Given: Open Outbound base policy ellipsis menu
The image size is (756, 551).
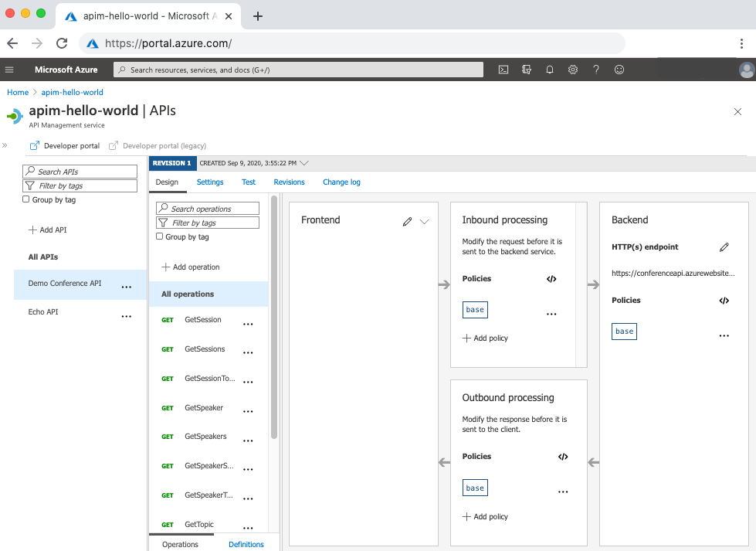Looking at the screenshot, I should [x=563, y=491].
